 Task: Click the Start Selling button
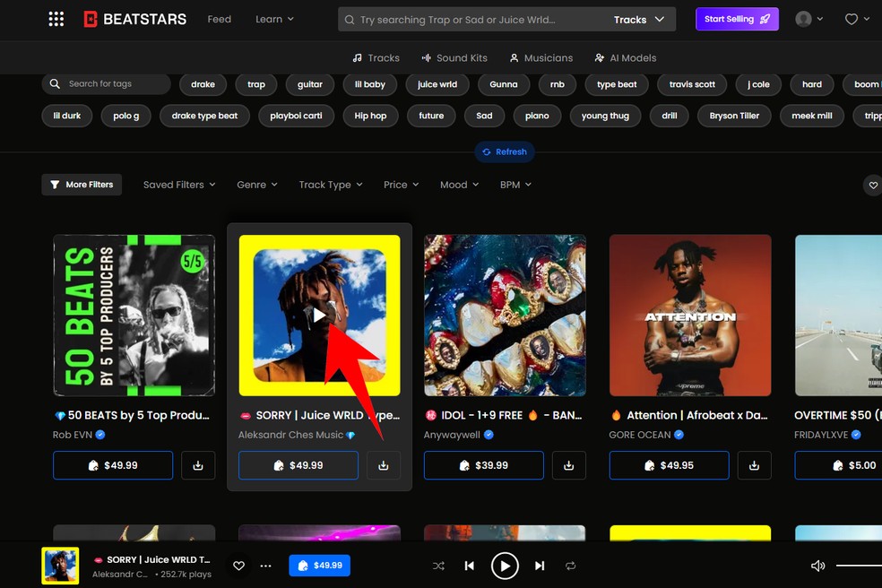(x=737, y=19)
